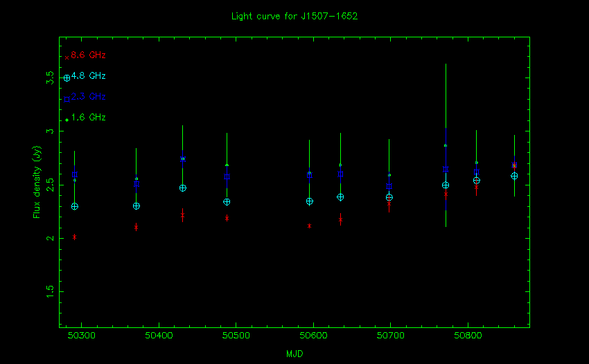Pick the green 1.6 GHz point near MJD 50490
The image size is (589, 364).
227,165
